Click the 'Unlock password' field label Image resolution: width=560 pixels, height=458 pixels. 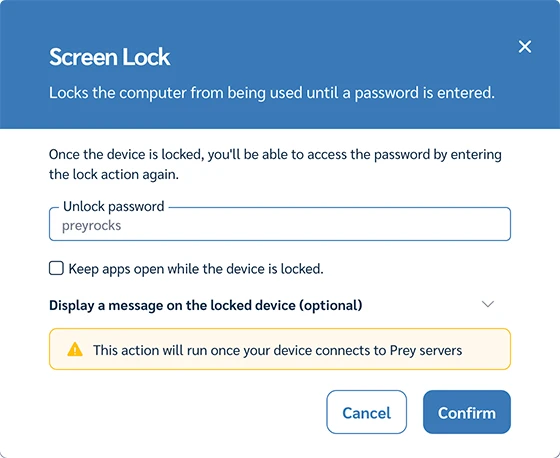tap(114, 206)
